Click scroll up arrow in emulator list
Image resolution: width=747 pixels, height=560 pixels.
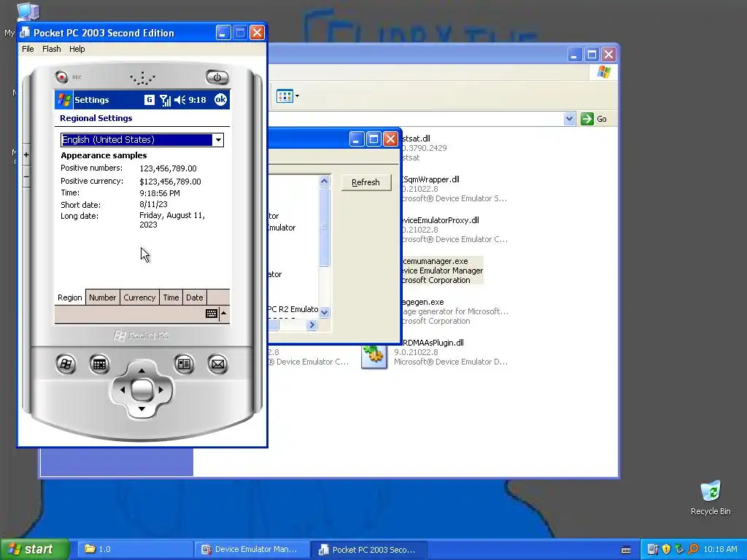325,181
